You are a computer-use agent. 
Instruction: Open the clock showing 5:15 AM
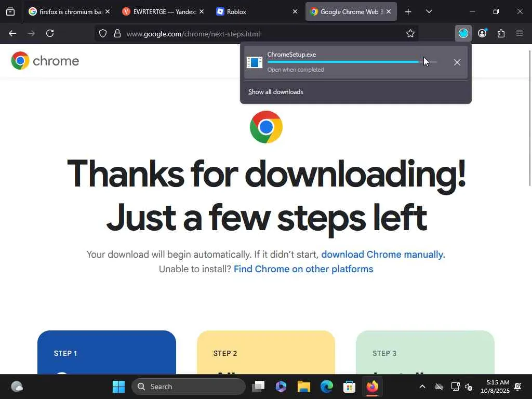click(x=495, y=387)
